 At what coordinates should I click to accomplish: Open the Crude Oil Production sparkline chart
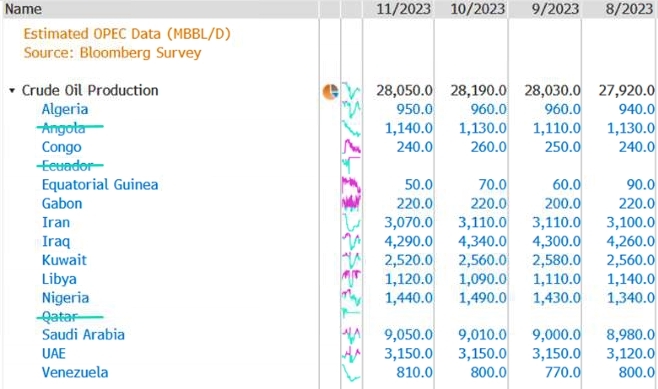click(x=351, y=91)
